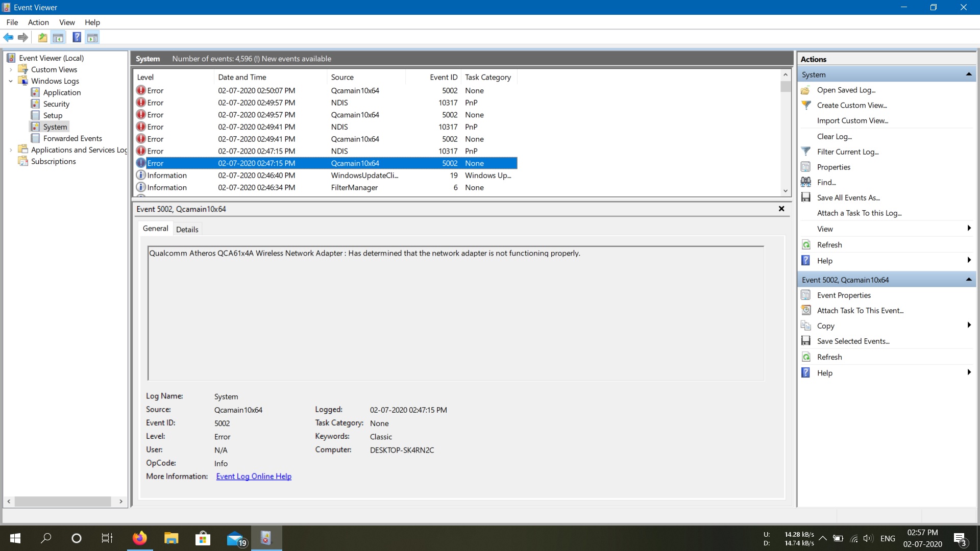Select the Forwarded Events log
Viewport: 980px width, 551px height.
point(72,138)
